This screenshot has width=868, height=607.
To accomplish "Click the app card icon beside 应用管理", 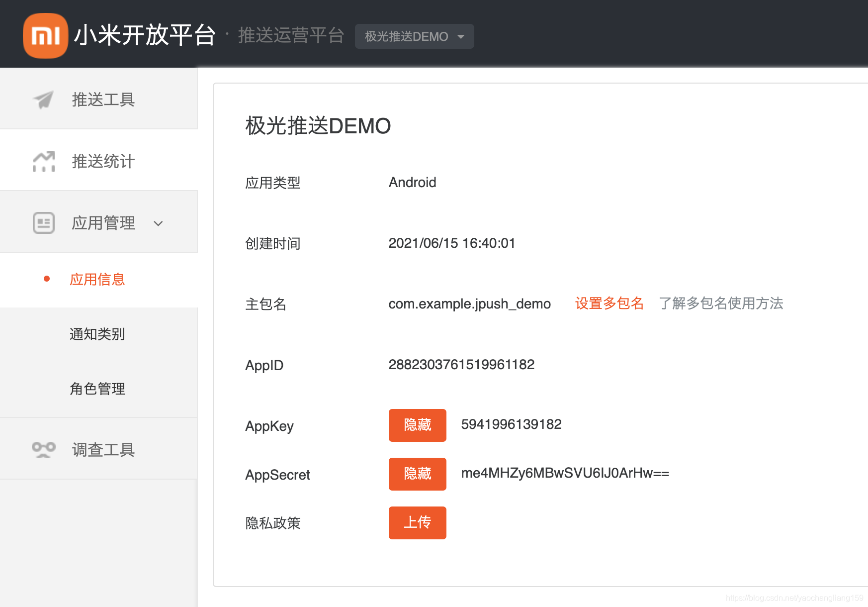I will point(44,223).
